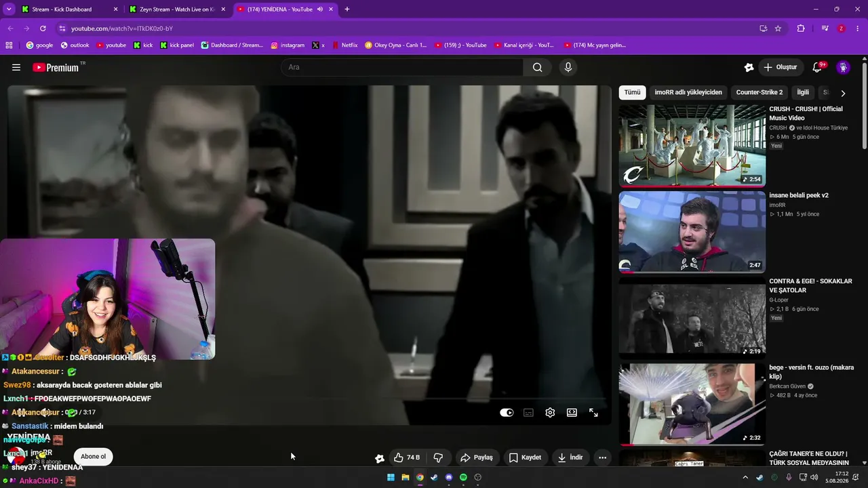Click the Paylaş share button
This screenshot has height=488, width=868.
(x=476, y=457)
